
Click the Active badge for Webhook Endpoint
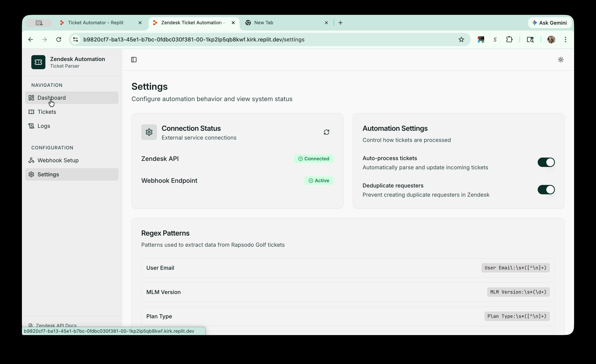[x=319, y=181]
